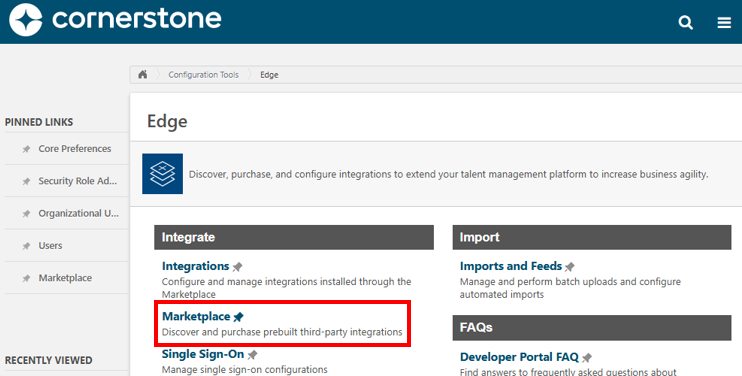Open Users pinned link
742x376 pixels.
[x=50, y=245]
